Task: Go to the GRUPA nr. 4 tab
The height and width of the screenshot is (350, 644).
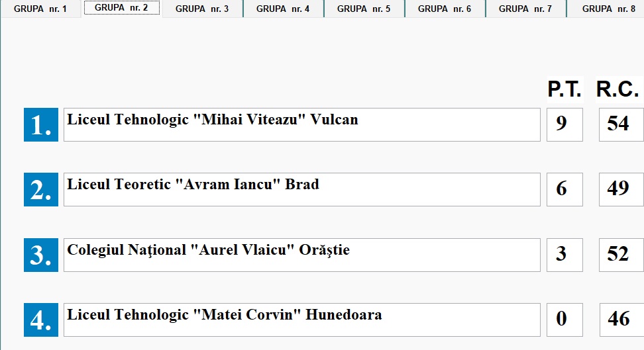Action: click(283, 9)
